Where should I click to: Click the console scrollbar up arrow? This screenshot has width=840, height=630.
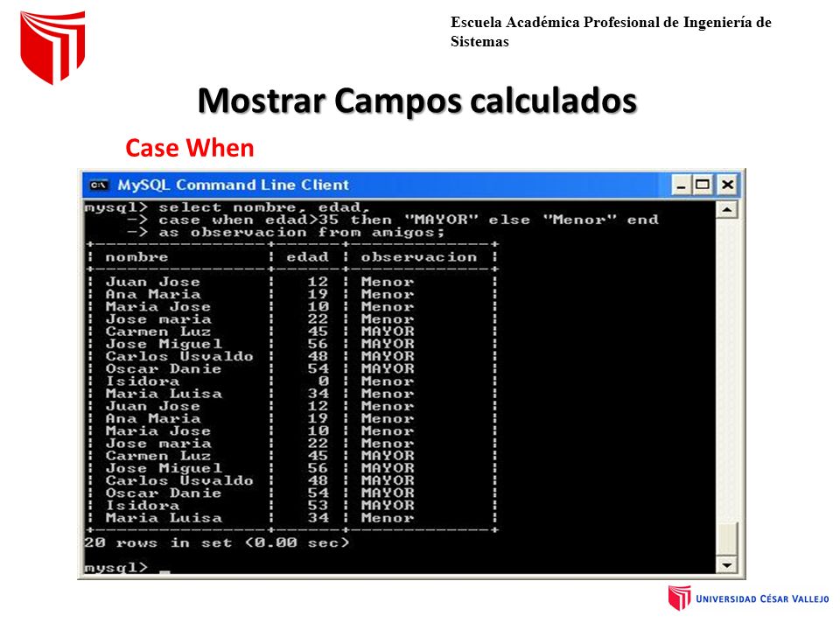[x=726, y=209]
